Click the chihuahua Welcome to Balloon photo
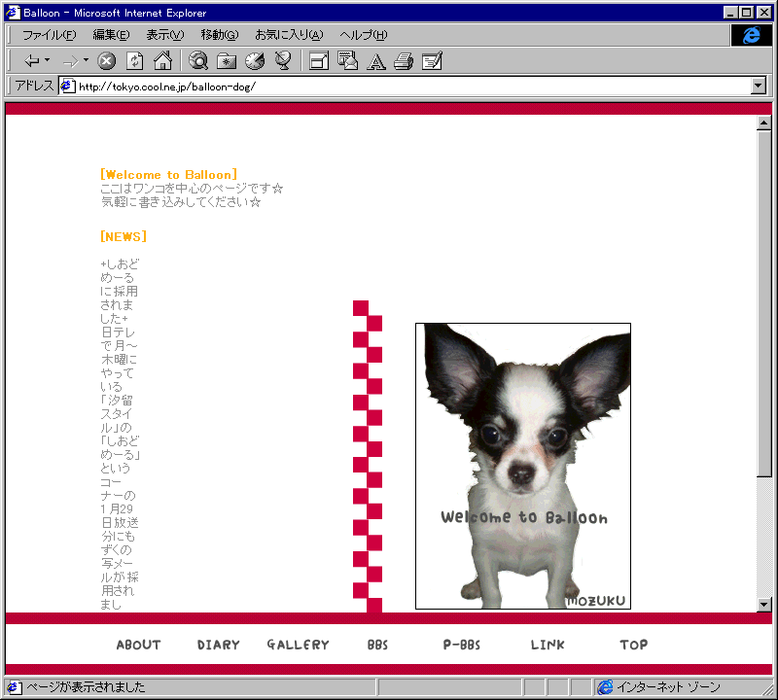778x700 pixels. point(523,466)
